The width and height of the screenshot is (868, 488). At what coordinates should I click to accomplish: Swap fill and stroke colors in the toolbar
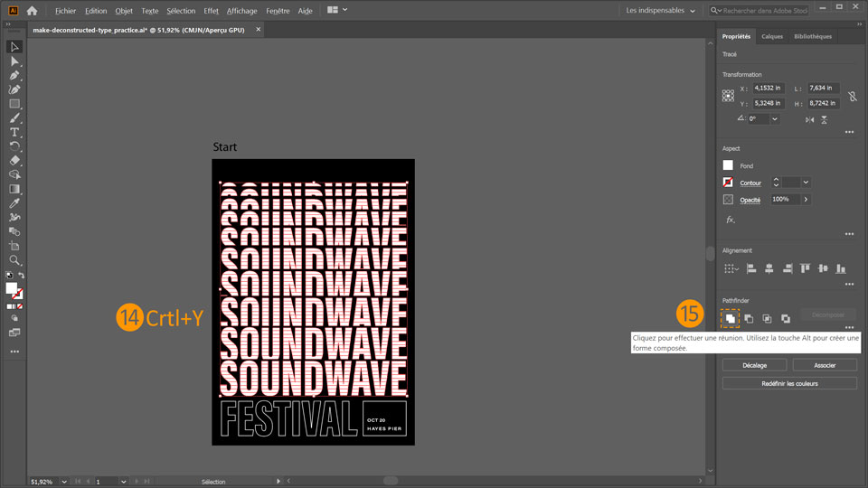pyautogui.click(x=22, y=276)
